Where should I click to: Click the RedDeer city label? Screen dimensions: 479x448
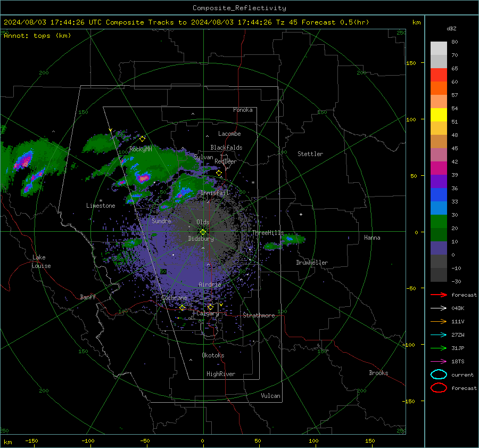226,161
